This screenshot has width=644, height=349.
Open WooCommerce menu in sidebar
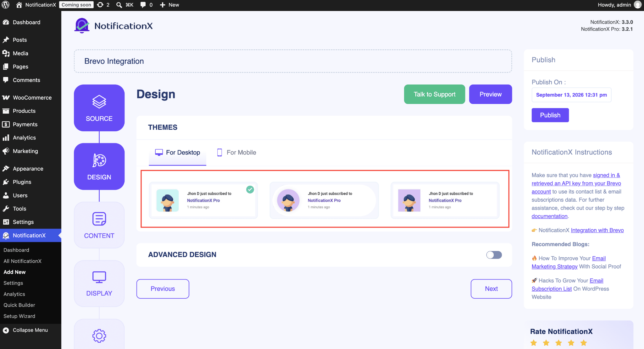point(31,98)
